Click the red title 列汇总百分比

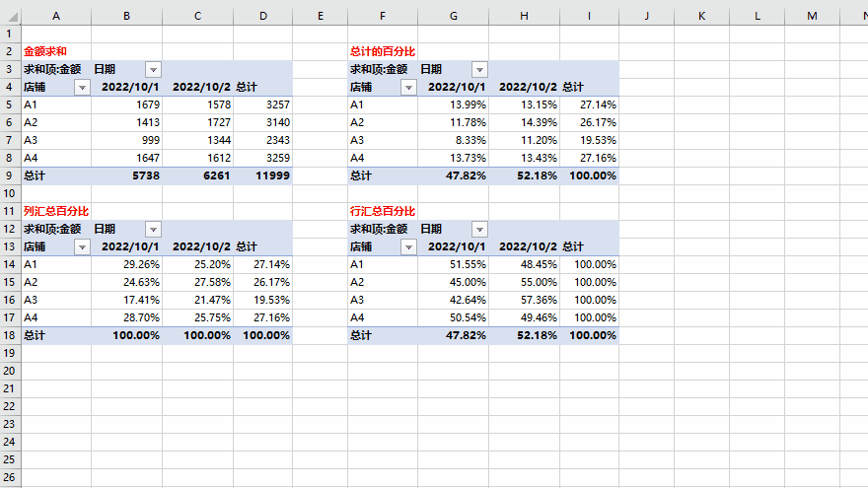click(56, 211)
